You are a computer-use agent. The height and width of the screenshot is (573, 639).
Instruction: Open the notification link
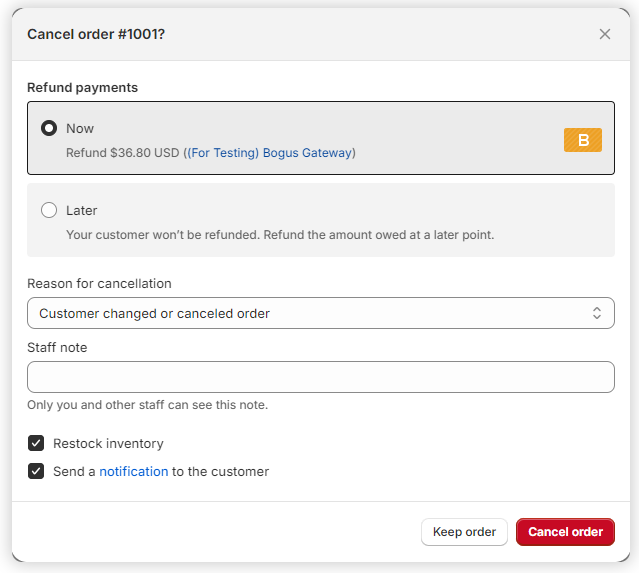(x=133, y=471)
